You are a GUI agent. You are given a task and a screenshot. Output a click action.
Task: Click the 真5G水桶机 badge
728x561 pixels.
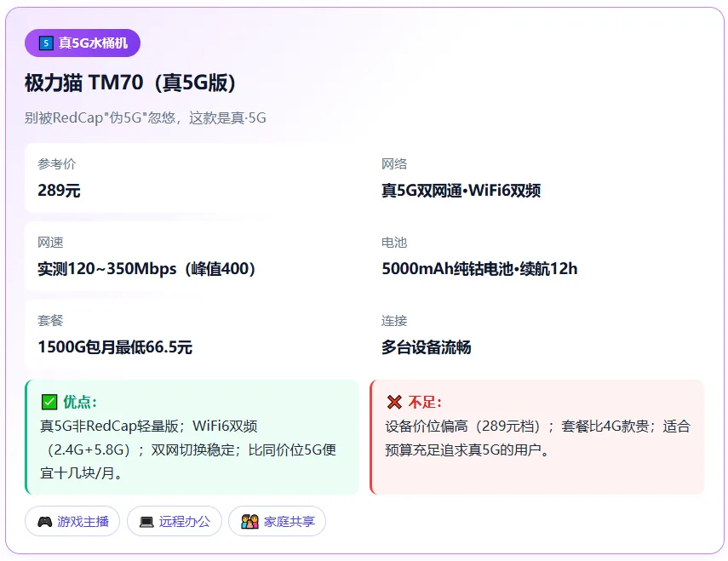(x=83, y=43)
